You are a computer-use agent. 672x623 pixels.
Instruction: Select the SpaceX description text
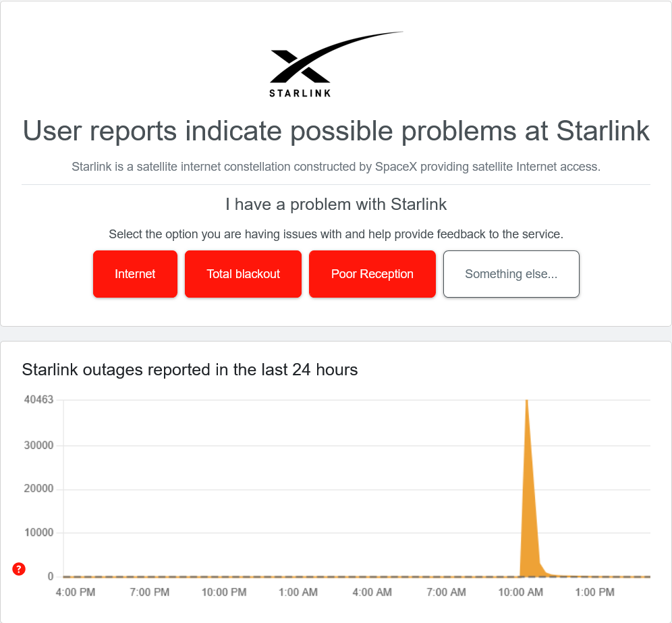click(336, 167)
